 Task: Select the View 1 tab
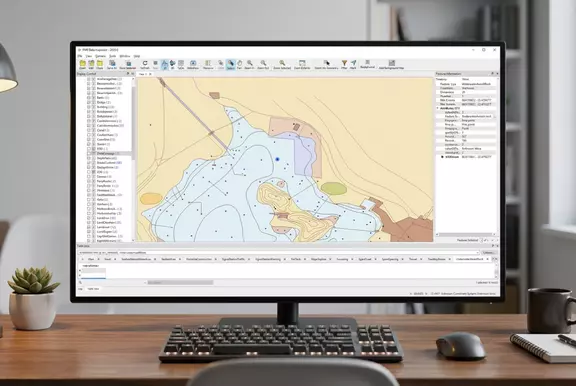coord(143,74)
